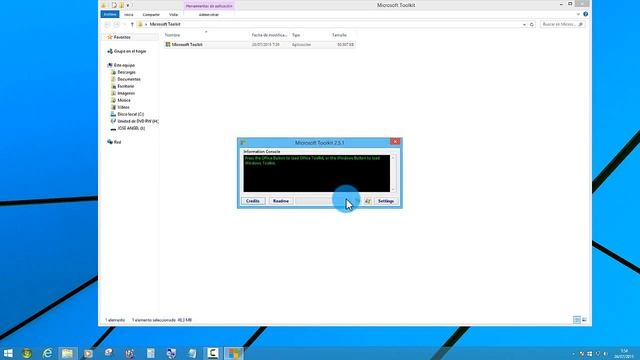Open Settings in Microsoft Toolkit dialog
The width and height of the screenshot is (640, 360).
[x=386, y=201]
